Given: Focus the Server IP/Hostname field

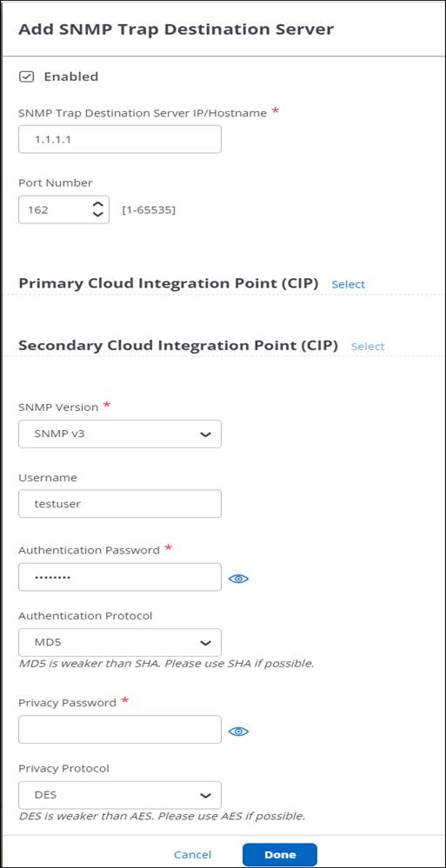Looking at the screenshot, I should click(x=120, y=139).
